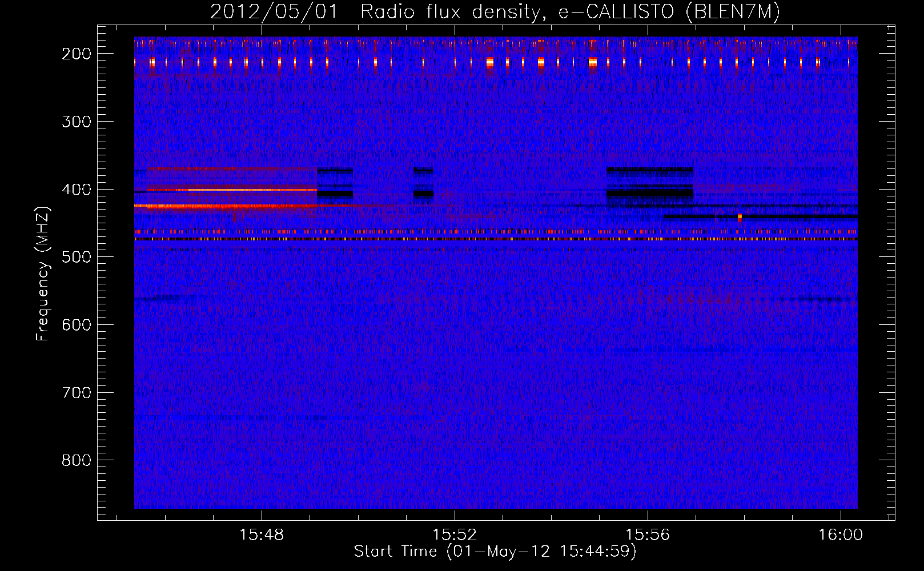Click the 800 frequency tick label

click(x=77, y=460)
